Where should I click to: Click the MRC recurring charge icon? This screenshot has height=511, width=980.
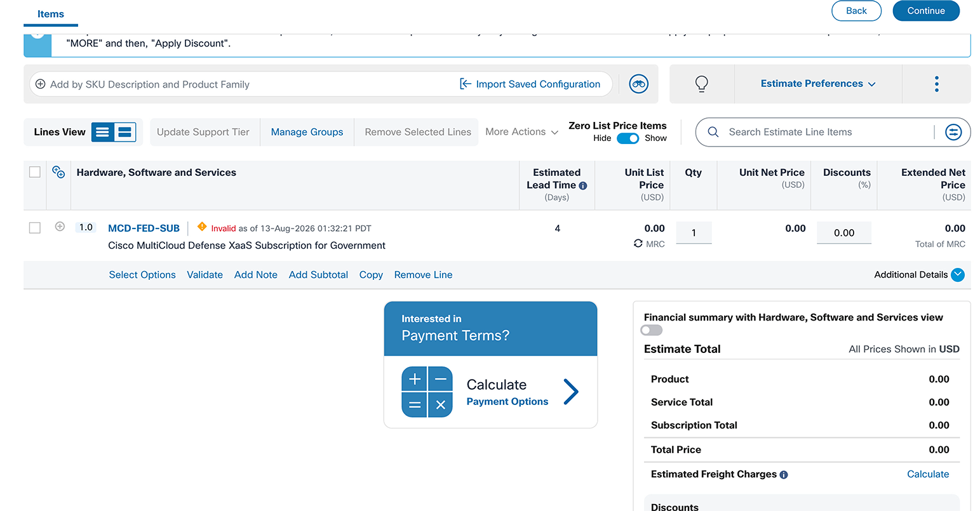638,244
